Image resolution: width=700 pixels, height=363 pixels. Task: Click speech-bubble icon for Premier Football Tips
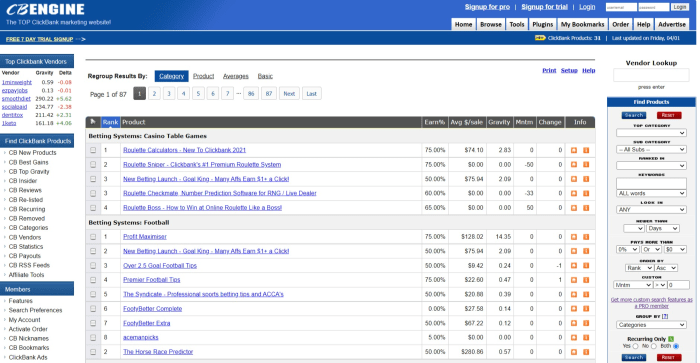click(574, 280)
